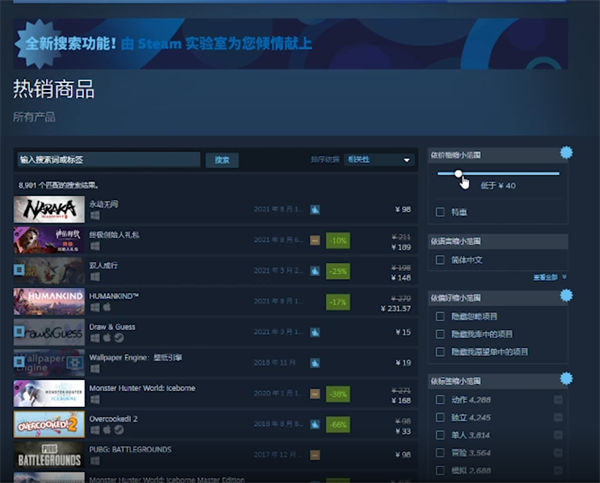Collapse the language filter section header
This screenshot has width=600, height=483.
point(498,242)
